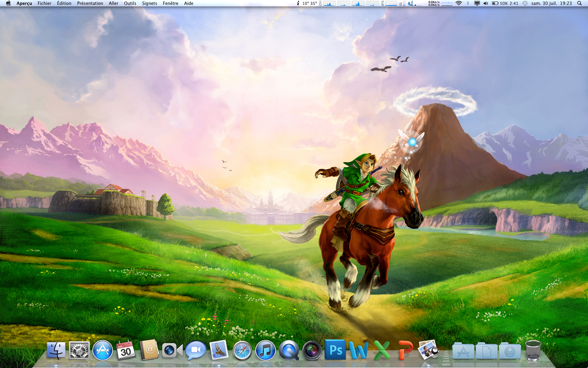
Task: Launch Safari compass icon
Action: [x=242, y=351]
